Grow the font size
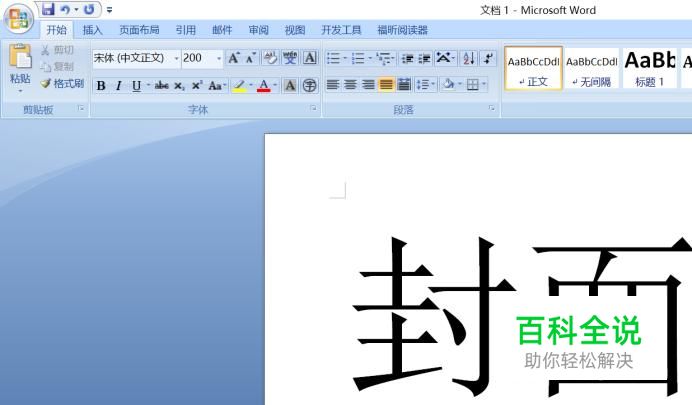 point(233,58)
